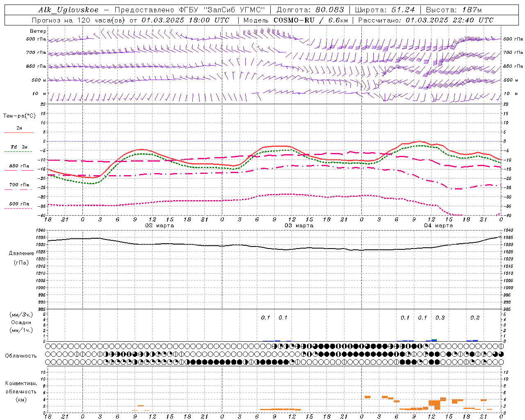The width and height of the screenshot is (525, 420).
Task: Click the solid red line sample under 2м
Action: (x=19, y=133)
